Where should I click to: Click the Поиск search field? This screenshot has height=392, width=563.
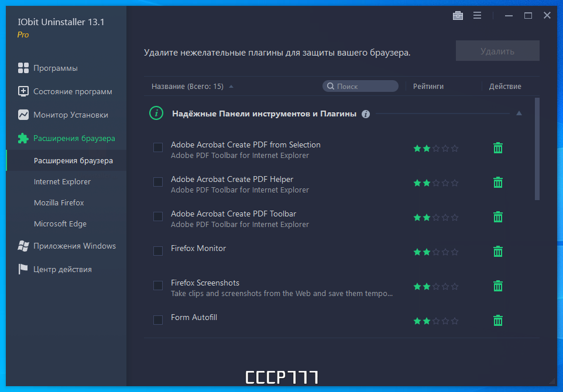[360, 86]
